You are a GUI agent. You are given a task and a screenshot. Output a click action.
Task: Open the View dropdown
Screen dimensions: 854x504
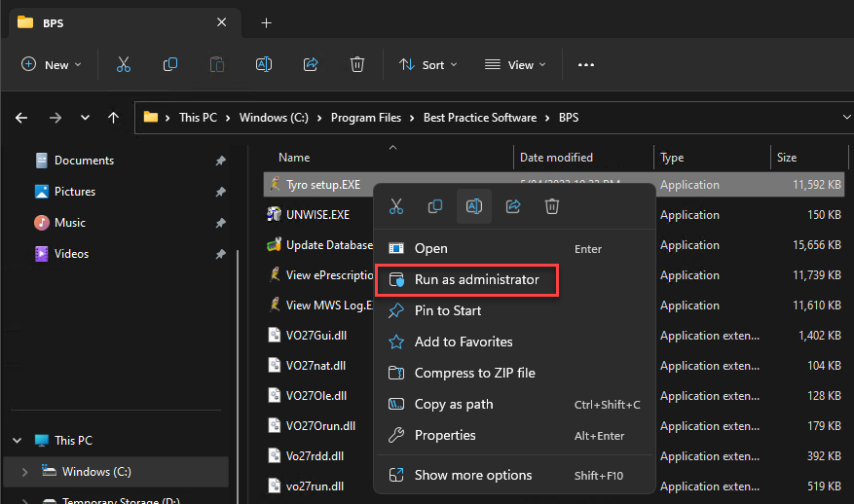point(515,65)
